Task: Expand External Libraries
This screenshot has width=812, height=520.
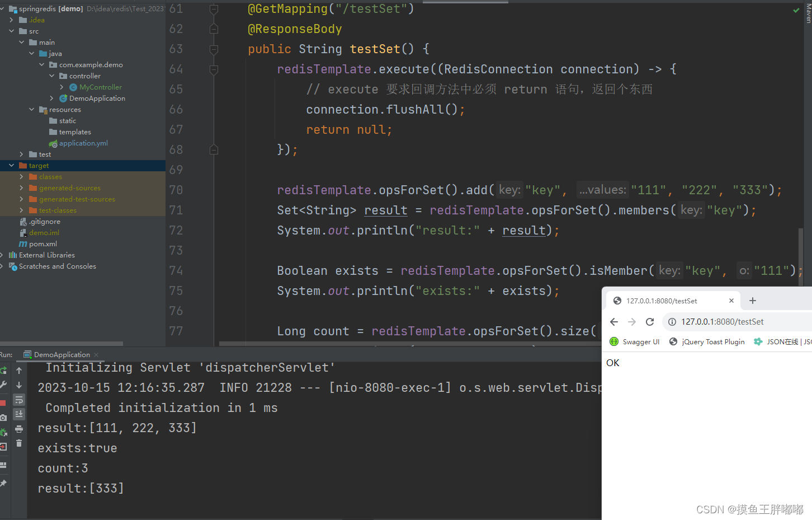Action: 2,255
